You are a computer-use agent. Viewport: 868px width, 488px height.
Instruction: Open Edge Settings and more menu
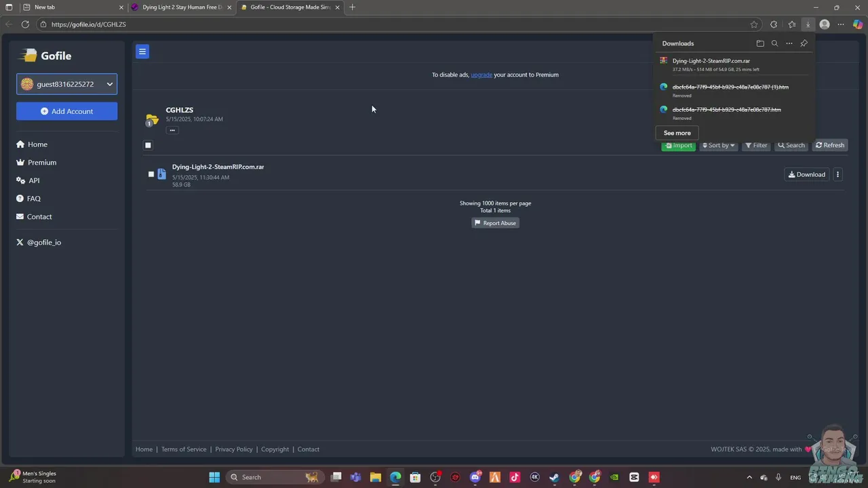coord(841,24)
